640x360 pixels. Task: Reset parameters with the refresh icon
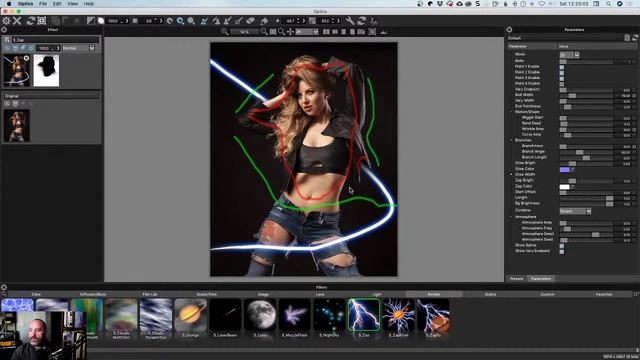[x=635, y=38]
